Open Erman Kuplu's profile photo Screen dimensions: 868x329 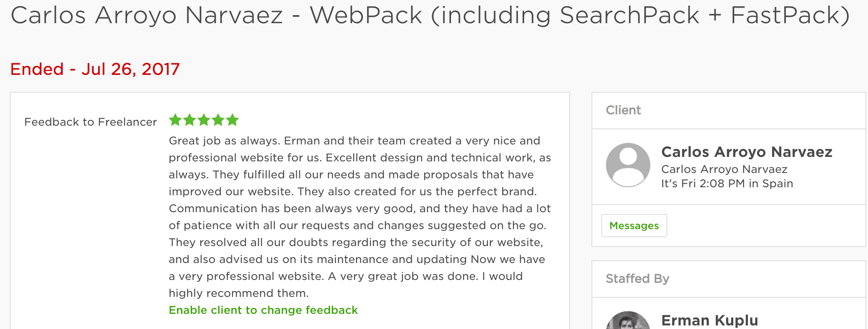tap(628, 321)
